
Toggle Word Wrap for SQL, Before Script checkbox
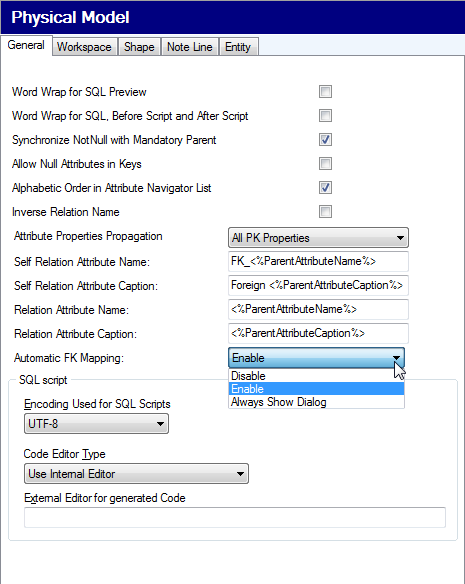[x=325, y=116]
